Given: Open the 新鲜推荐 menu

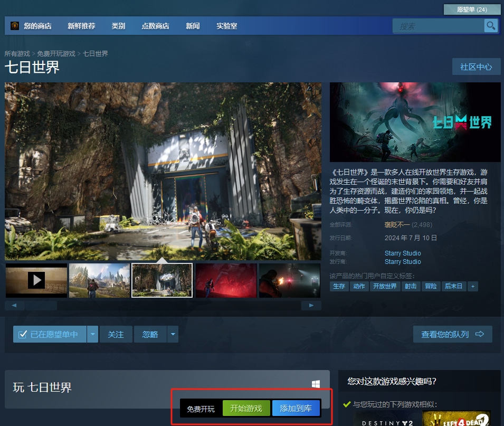Looking at the screenshot, I should [81, 26].
